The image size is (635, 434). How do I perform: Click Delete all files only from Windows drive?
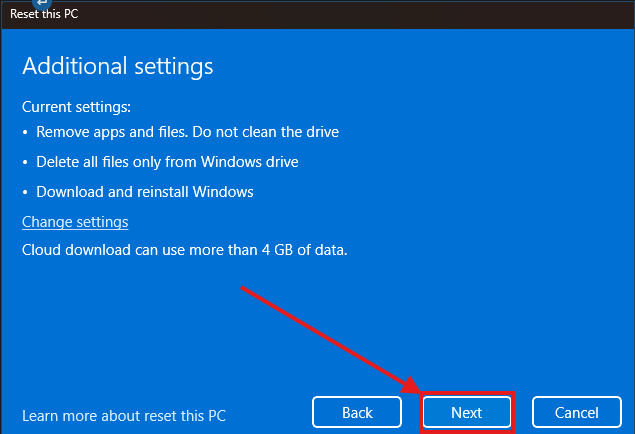tap(167, 161)
